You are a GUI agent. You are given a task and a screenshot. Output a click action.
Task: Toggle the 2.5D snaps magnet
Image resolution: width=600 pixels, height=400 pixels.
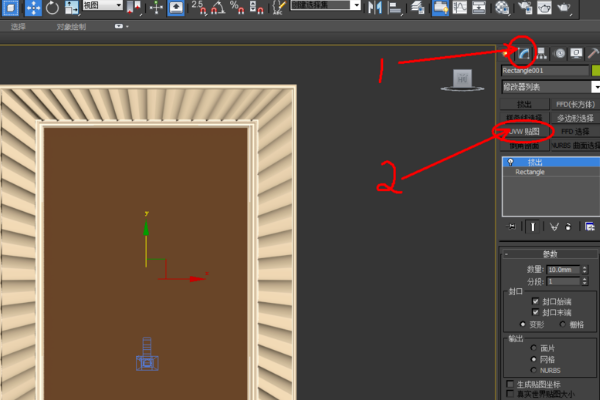199,7
